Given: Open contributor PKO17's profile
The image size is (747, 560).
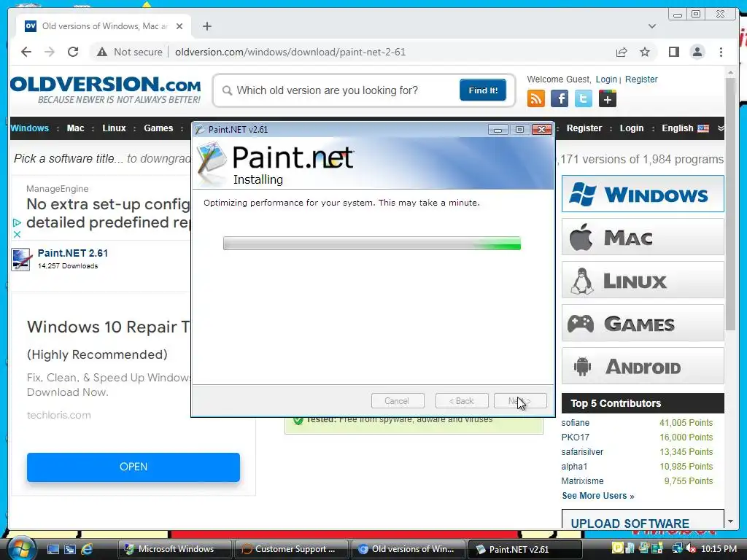Looking at the screenshot, I should pyautogui.click(x=575, y=437).
